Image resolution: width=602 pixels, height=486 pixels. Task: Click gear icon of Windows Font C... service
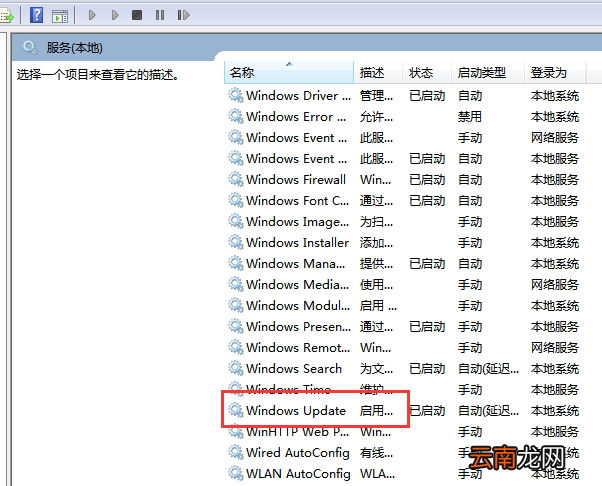click(236, 200)
